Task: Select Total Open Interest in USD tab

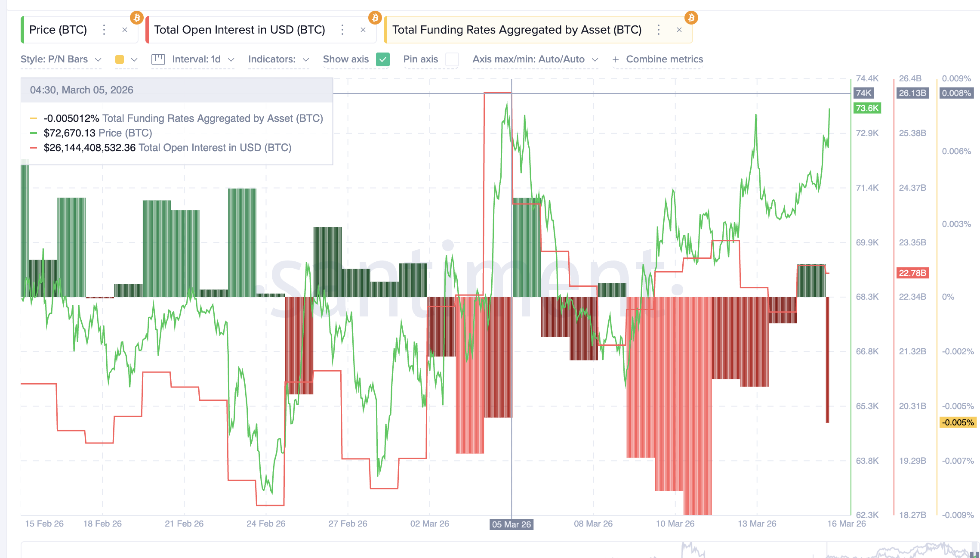Action: click(239, 30)
